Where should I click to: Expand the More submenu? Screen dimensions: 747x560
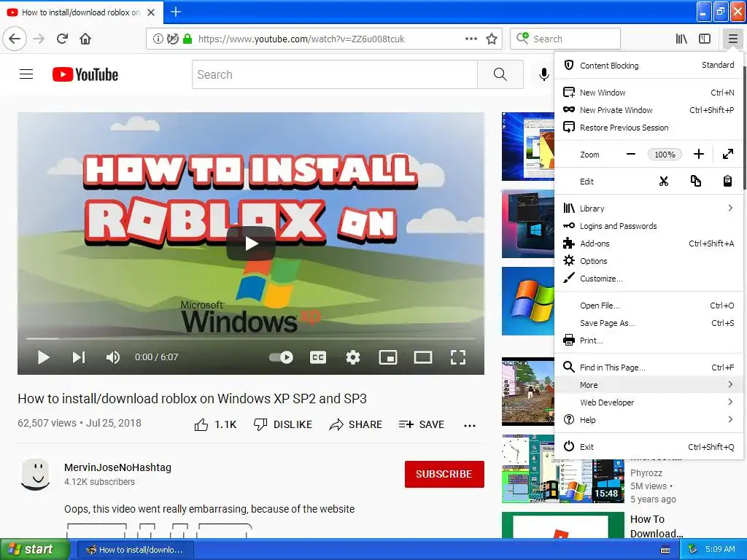click(x=649, y=385)
